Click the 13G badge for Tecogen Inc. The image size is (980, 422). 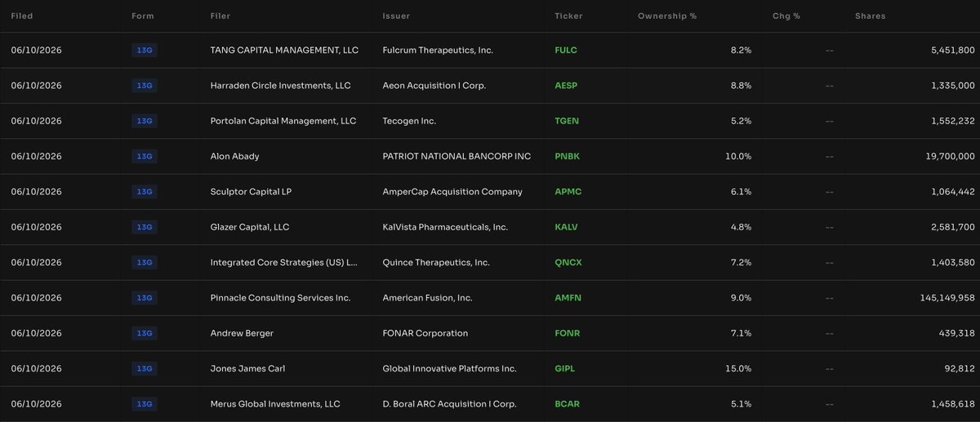click(x=144, y=121)
